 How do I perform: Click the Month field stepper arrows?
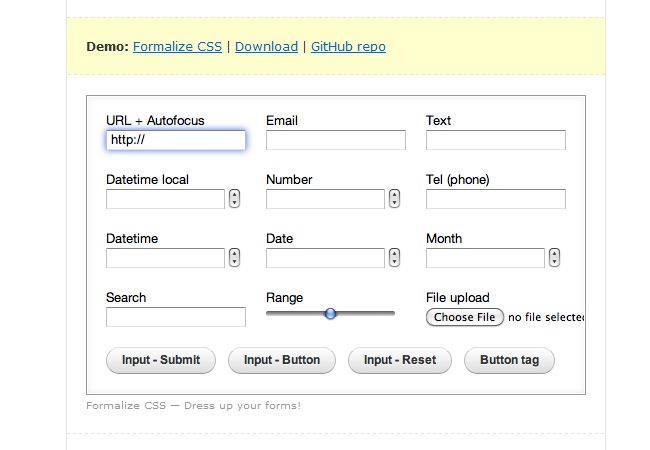554,258
